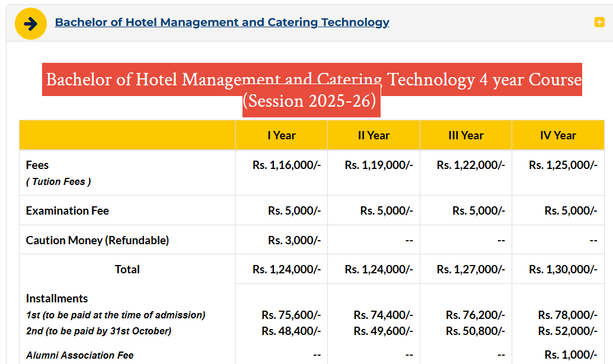Select the IV Year column header
Viewport: 613px width, 364px height.
point(557,135)
